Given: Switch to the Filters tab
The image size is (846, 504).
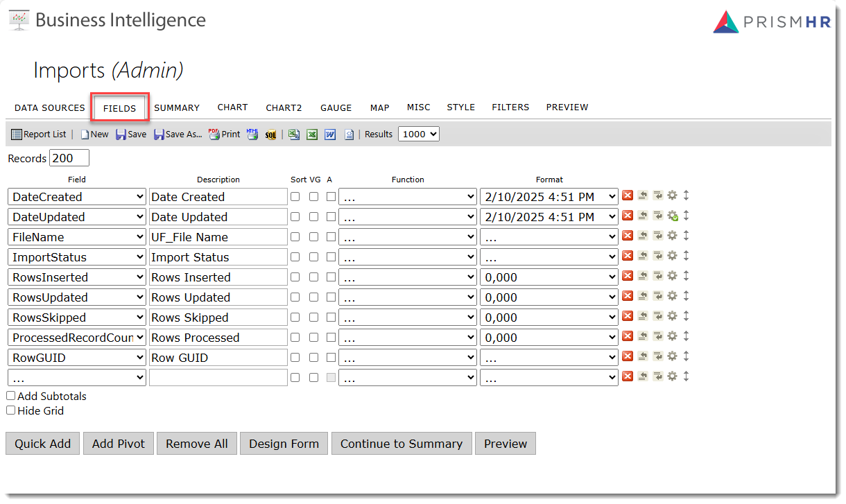Looking at the screenshot, I should 510,107.
